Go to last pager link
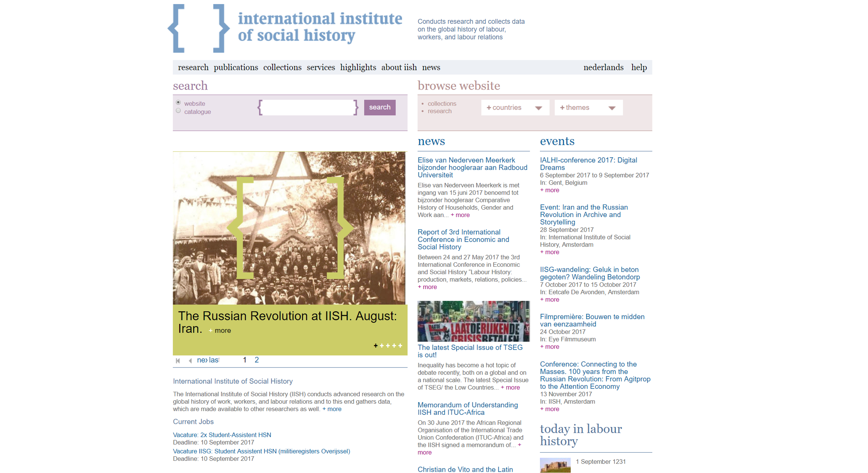The width and height of the screenshot is (868, 473). [x=214, y=360]
